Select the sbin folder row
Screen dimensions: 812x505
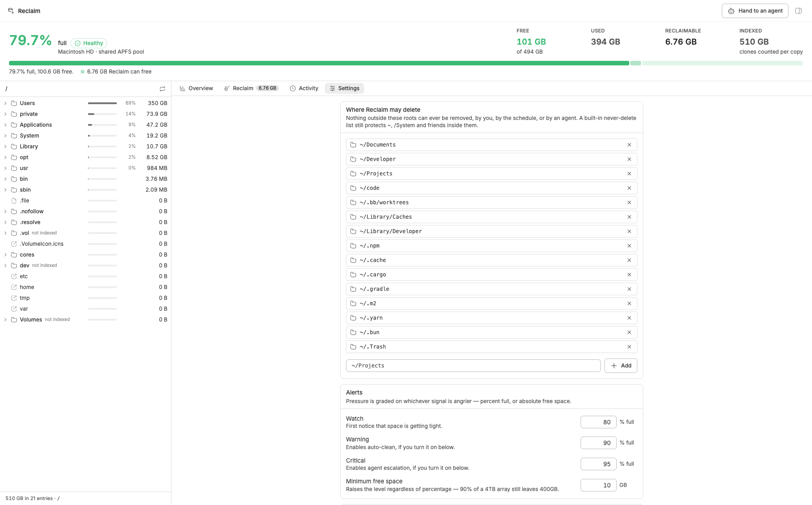click(86, 190)
